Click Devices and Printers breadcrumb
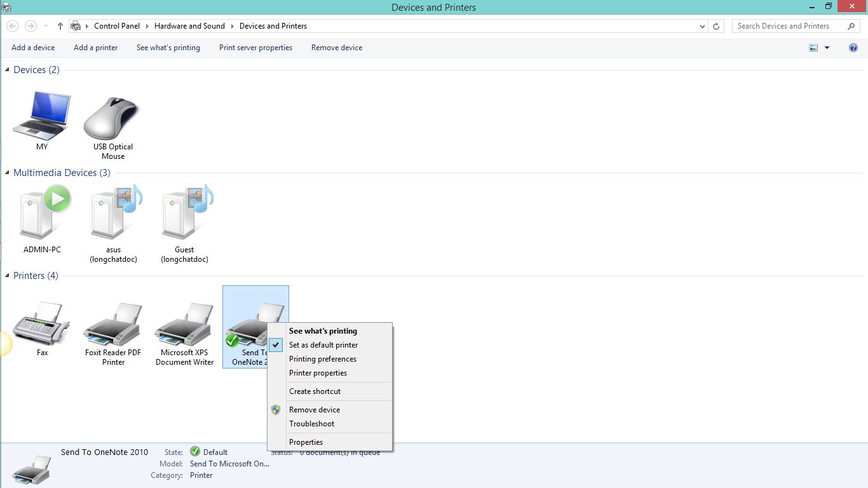This screenshot has width=868, height=488. [x=273, y=26]
